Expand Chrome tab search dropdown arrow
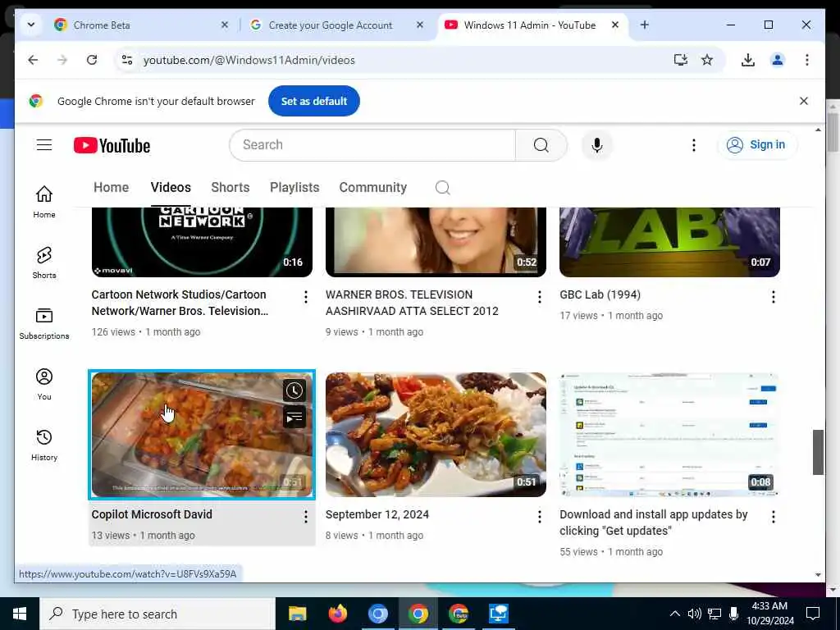This screenshot has height=630, width=840. pos(31,25)
